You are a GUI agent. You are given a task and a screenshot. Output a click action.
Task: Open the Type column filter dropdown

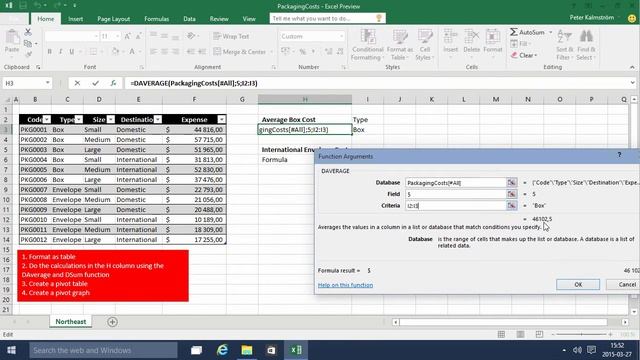(79, 119)
